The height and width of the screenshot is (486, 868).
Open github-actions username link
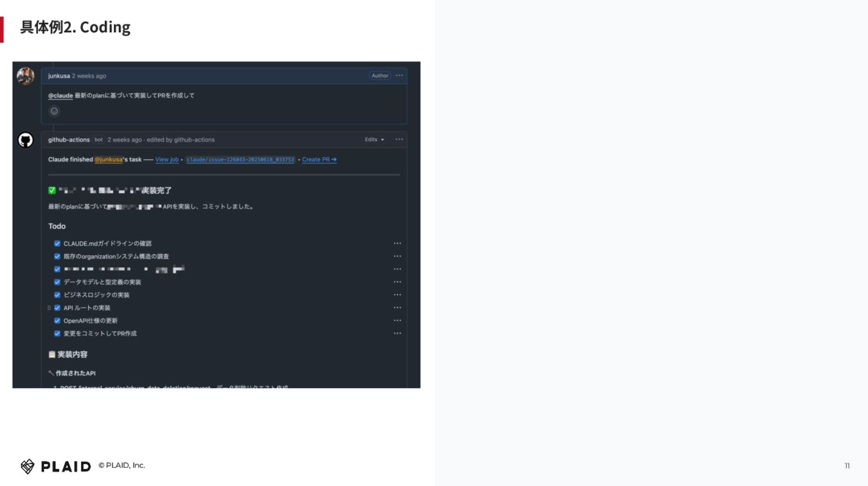coord(69,140)
